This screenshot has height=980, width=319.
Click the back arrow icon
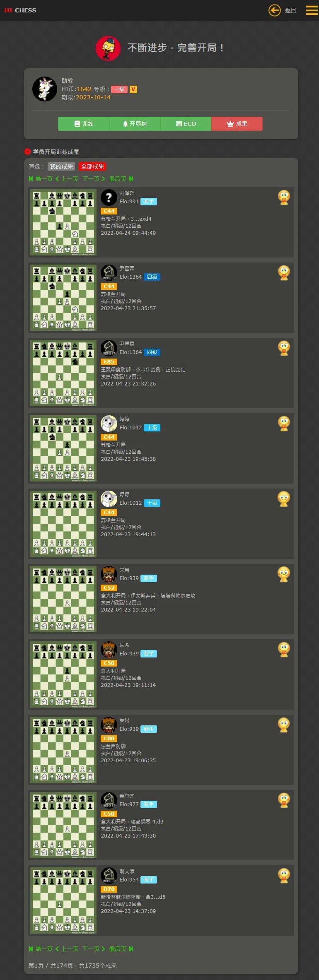[x=274, y=10]
